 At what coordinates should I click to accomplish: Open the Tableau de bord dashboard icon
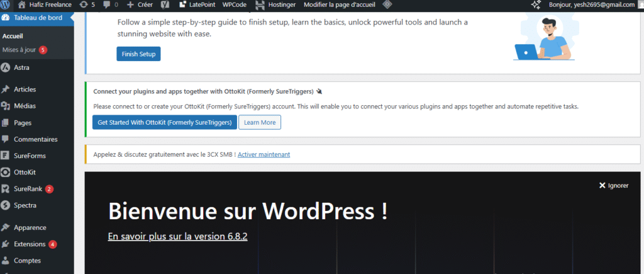pos(6,18)
